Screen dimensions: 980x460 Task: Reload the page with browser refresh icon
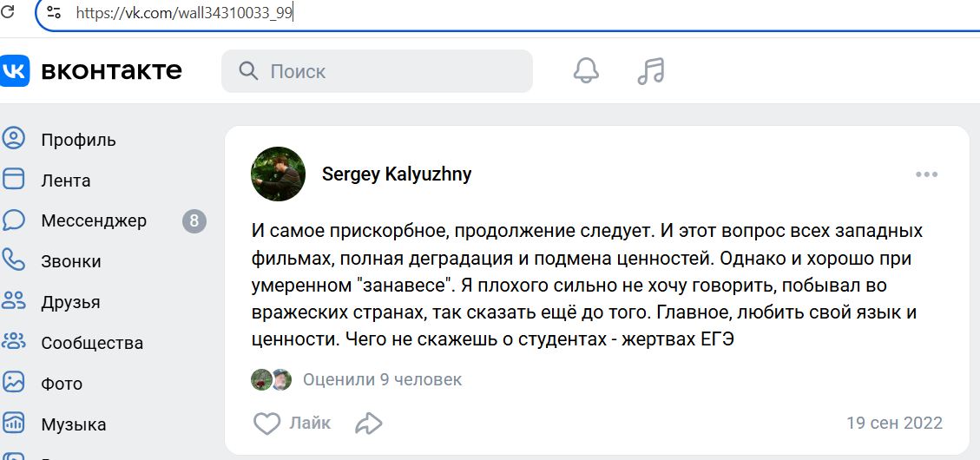(9, 12)
